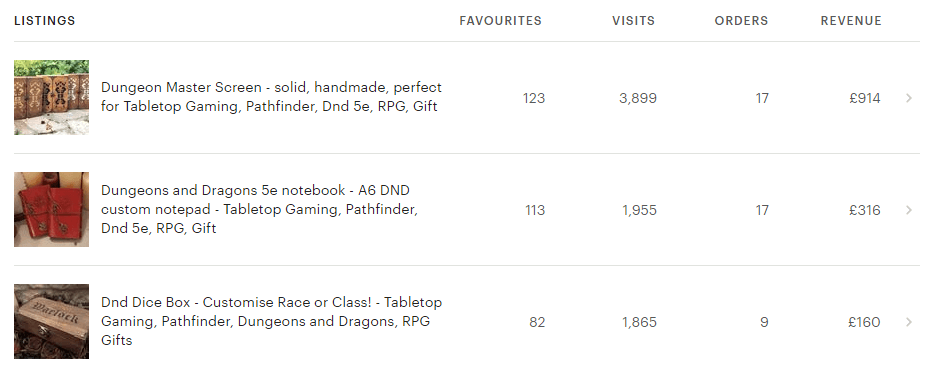Sort by the Orders column header
This screenshot has width=944, height=375.
pos(741,21)
